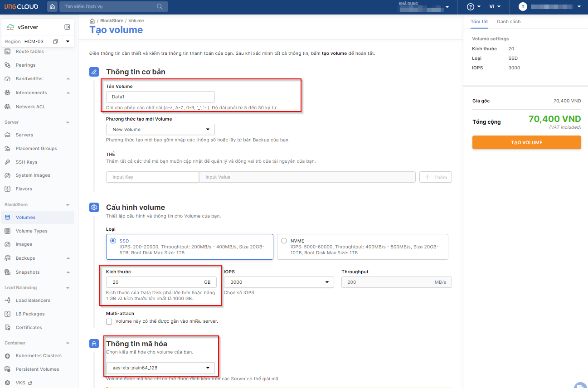Viewport: 588px width, 388px height.
Task: Click the home icon in top bar
Action: pos(53,7)
